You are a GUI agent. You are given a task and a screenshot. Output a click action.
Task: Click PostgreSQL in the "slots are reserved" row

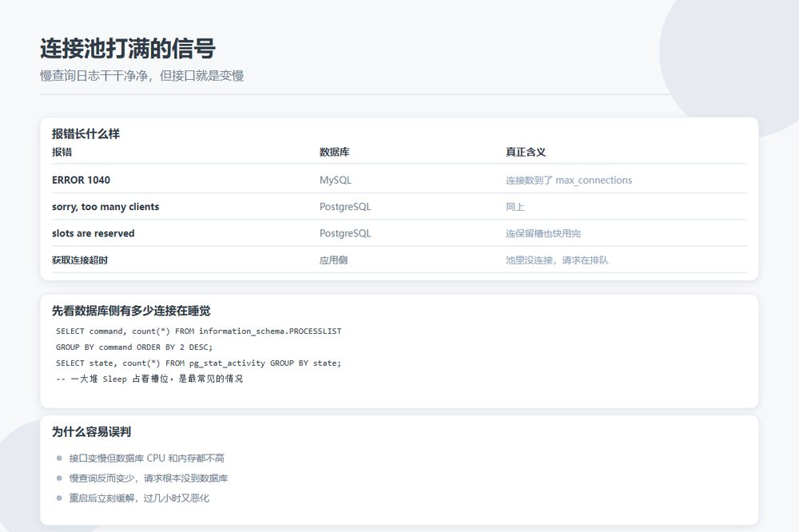tap(345, 233)
